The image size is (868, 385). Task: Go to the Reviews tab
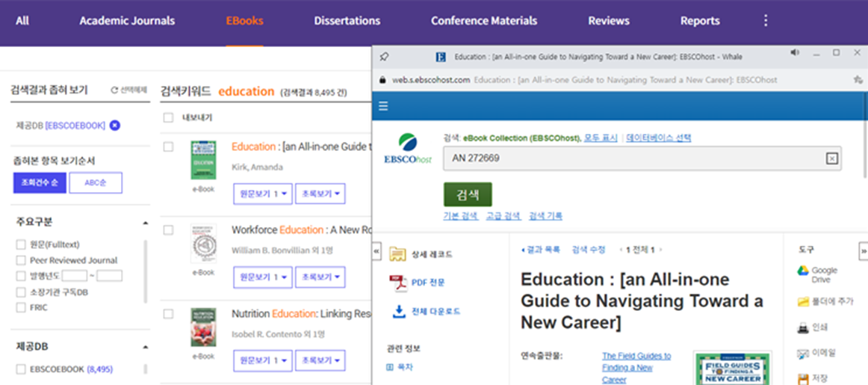[x=608, y=21]
